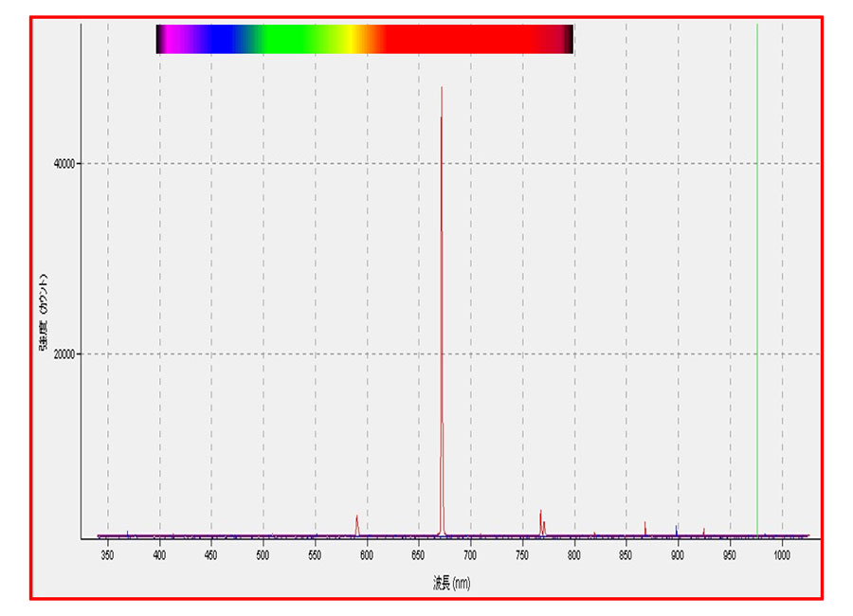Select the small peak near 925 nm

(x=704, y=532)
